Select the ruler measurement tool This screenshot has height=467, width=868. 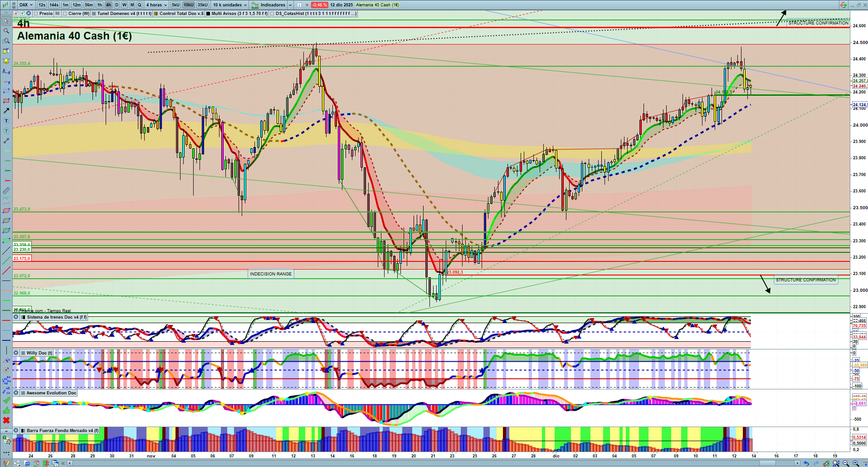(6, 191)
